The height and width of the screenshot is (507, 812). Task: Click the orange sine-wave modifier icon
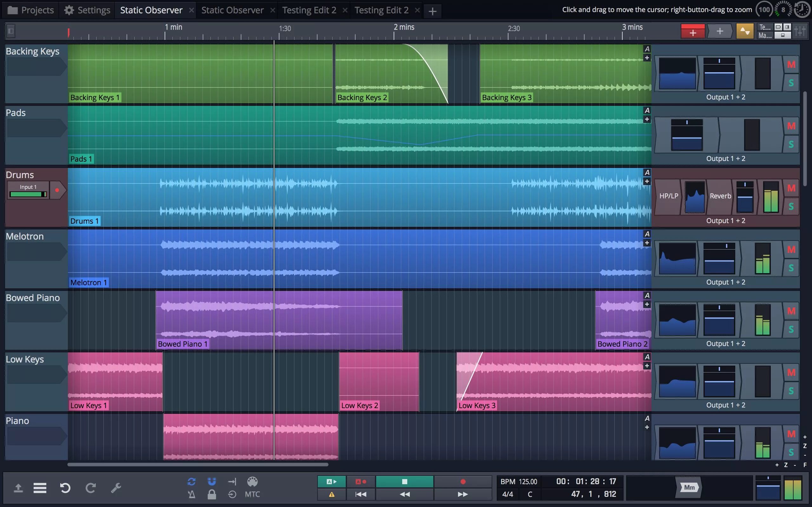(x=744, y=31)
